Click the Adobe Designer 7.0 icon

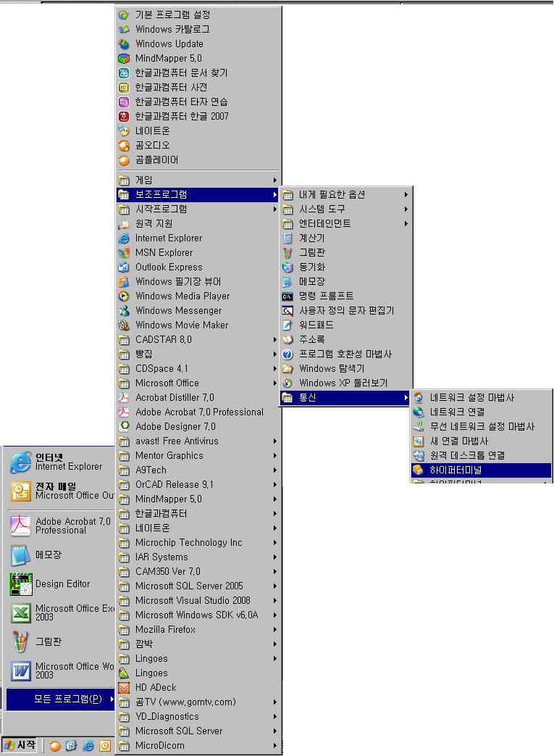point(124,427)
